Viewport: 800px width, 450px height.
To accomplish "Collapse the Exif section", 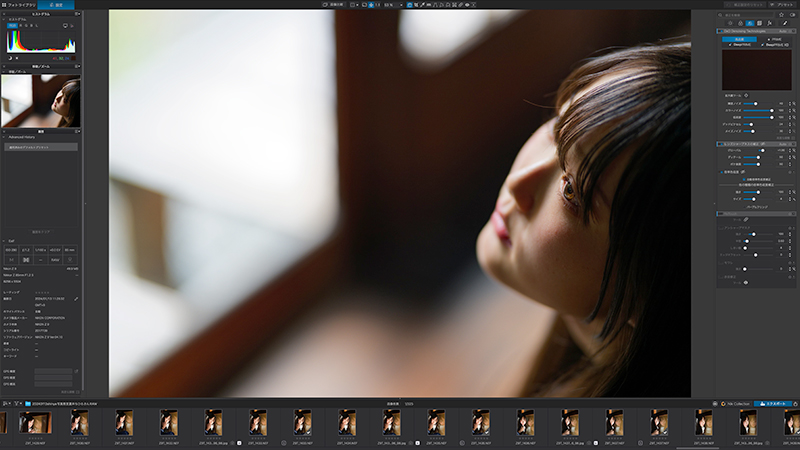I will pyautogui.click(x=4, y=241).
